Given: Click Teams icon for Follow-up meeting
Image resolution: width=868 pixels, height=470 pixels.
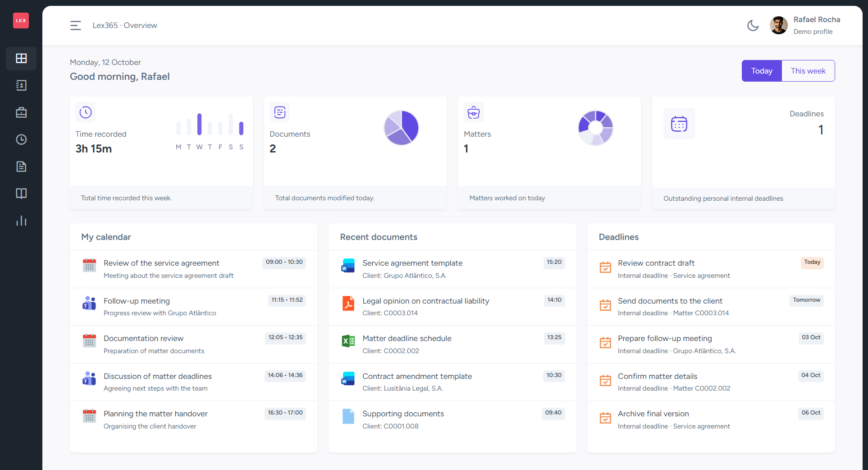Looking at the screenshot, I should pyautogui.click(x=89, y=303).
